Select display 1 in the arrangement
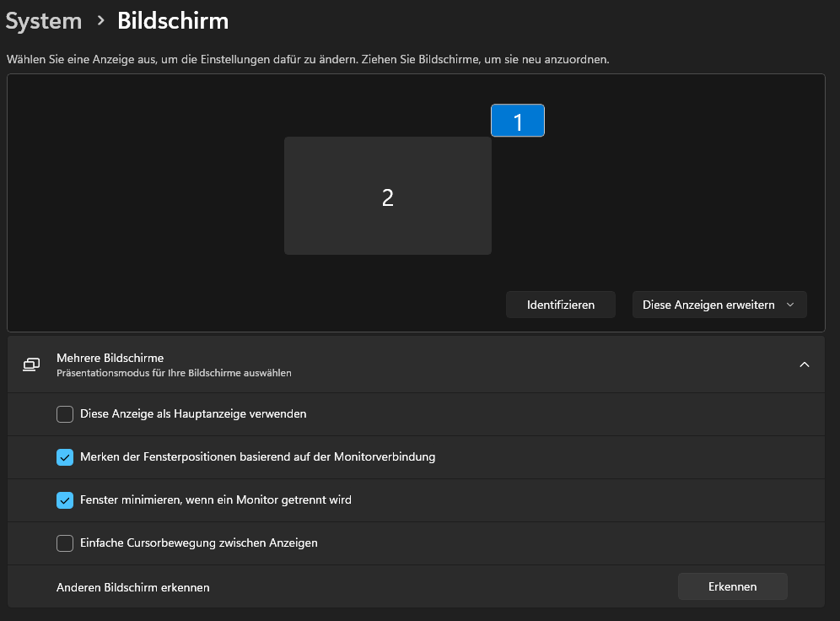Image resolution: width=840 pixels, height=621 pixels. point(518,121)
